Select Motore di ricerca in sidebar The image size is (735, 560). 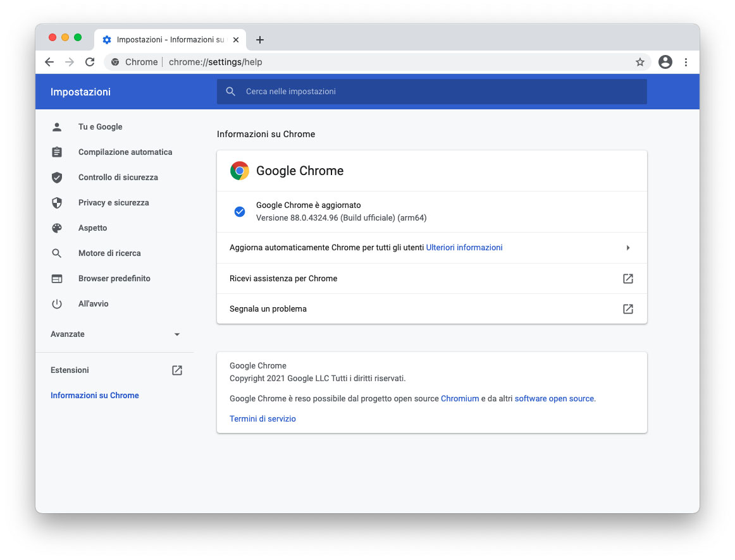coord(109,253)
